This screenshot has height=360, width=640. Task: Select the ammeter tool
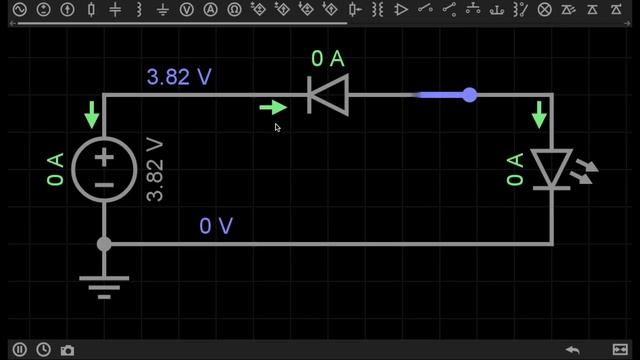click(x=211, y=9)
